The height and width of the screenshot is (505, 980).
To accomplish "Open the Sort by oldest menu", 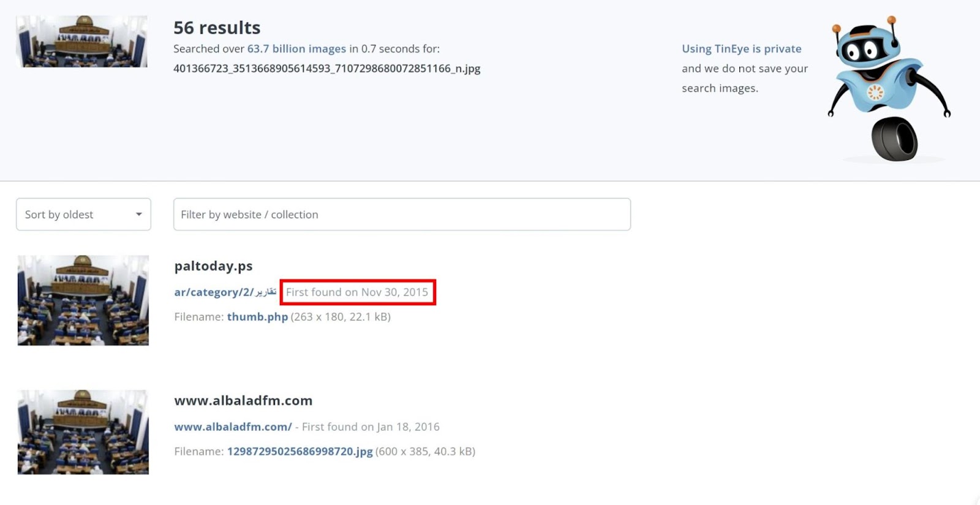I will tap(83, 215).
